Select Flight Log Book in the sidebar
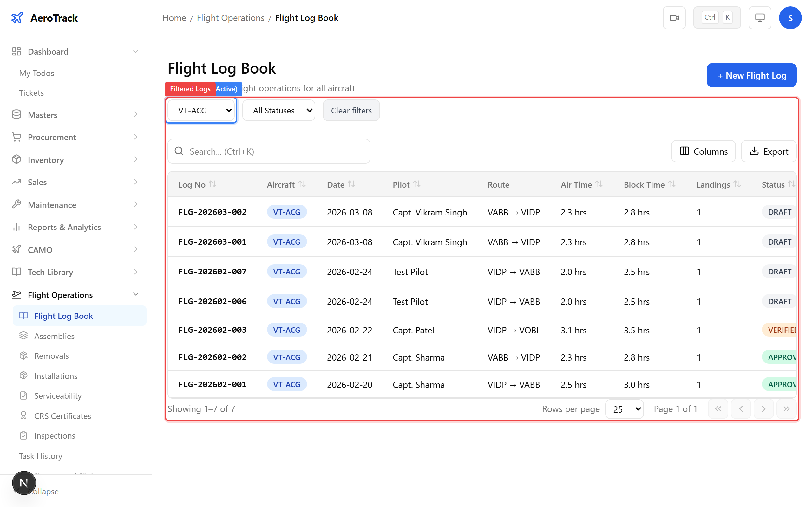 (x=63, y=316)
